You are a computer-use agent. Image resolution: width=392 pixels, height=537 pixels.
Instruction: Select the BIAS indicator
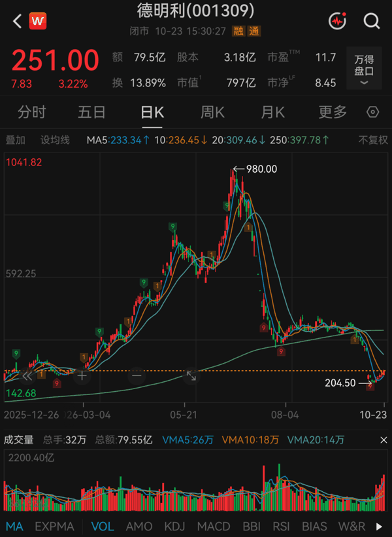coord(314,527)
